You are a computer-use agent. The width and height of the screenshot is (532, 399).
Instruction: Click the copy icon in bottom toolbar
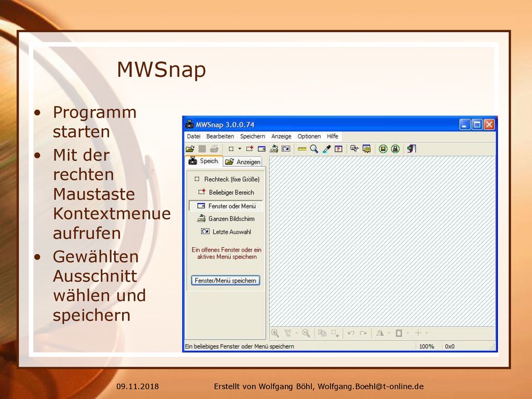point(322,333)
